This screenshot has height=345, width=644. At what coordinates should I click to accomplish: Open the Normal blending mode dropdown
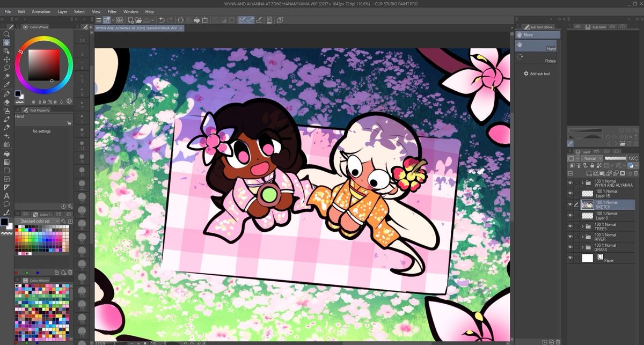(x=592, y=158)
